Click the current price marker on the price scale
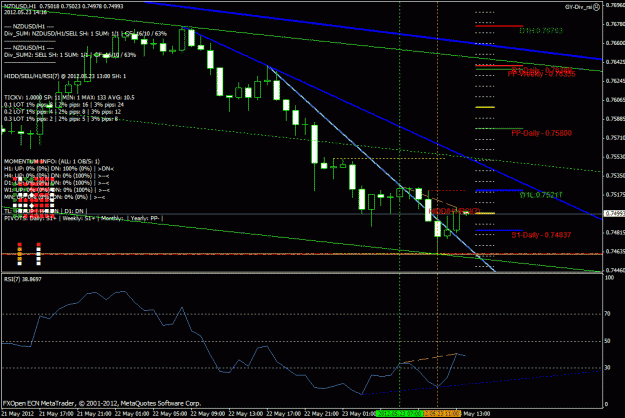The width and height of the screenshot is (625, 418). (615, 214)
